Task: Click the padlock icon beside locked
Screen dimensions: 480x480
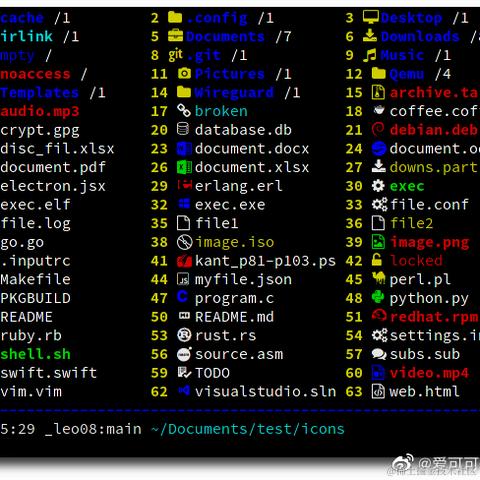Action: click(x=377, y=260)
